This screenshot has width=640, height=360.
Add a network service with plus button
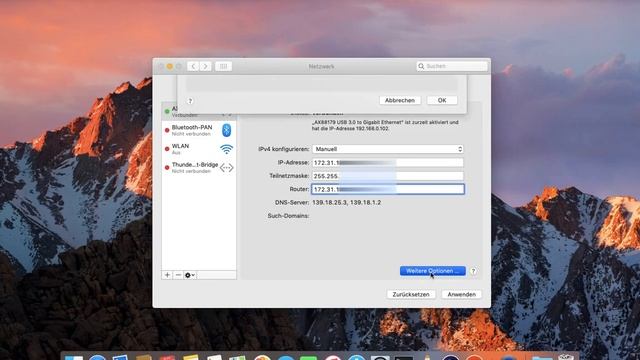click(x=167, y=275)
